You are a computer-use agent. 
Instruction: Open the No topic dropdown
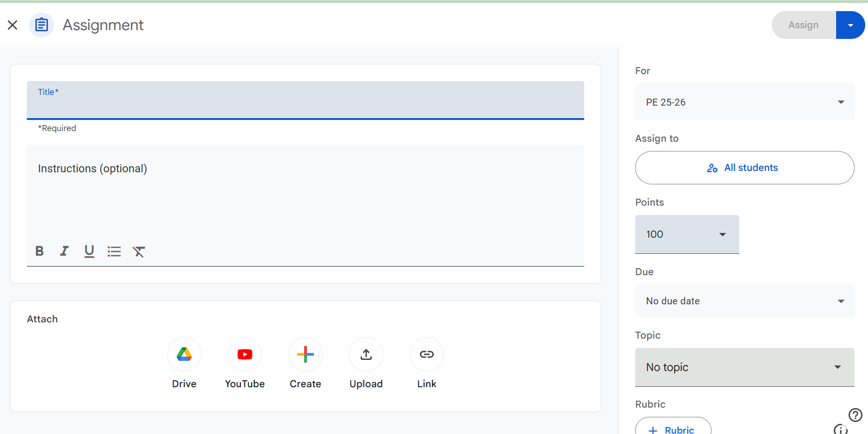point(744,367)
